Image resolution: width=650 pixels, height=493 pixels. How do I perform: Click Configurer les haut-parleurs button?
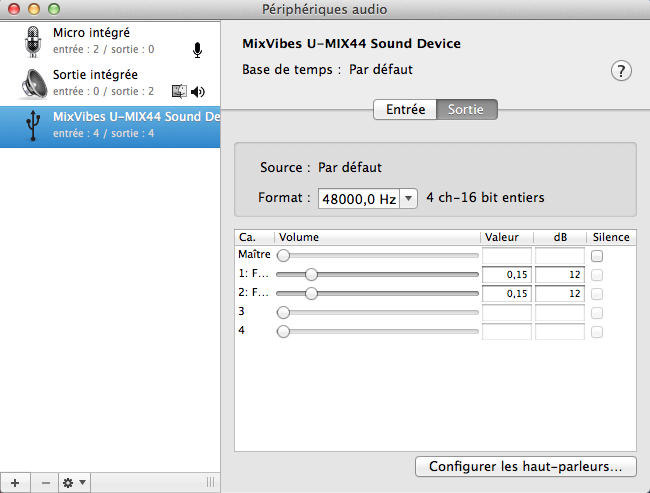pos(525,466)
